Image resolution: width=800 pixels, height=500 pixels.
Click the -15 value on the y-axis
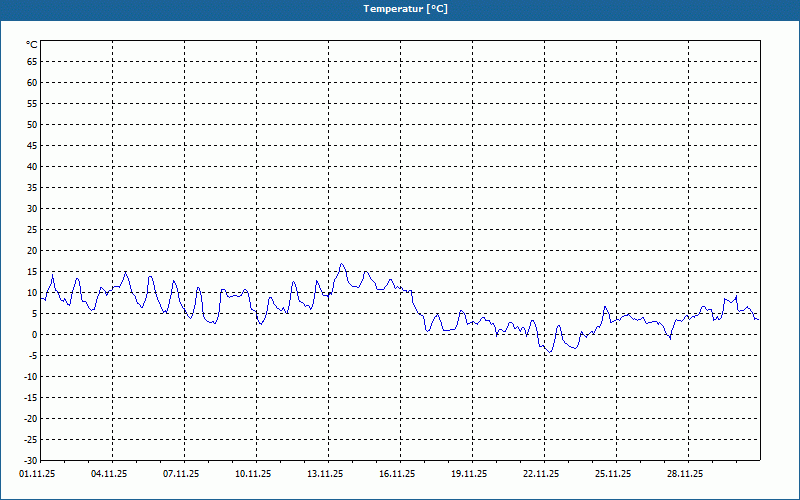pyautogui.click(x=30, y=397)
